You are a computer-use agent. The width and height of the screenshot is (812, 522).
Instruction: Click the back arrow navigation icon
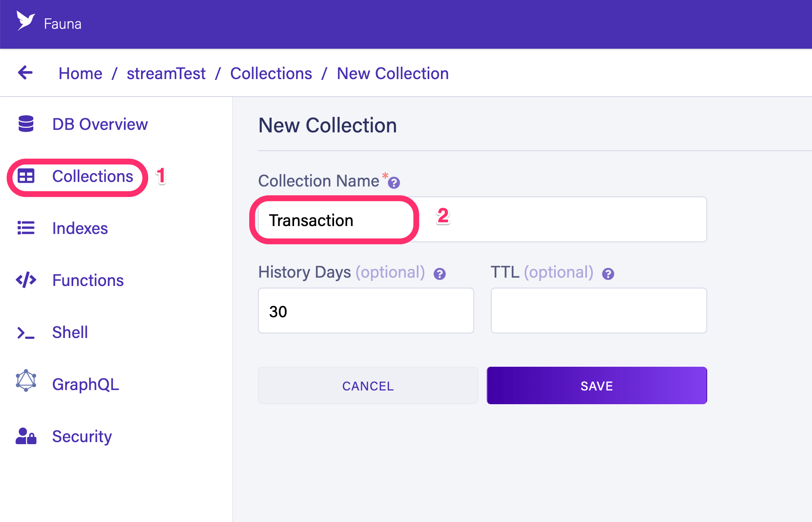click(25, 73)
